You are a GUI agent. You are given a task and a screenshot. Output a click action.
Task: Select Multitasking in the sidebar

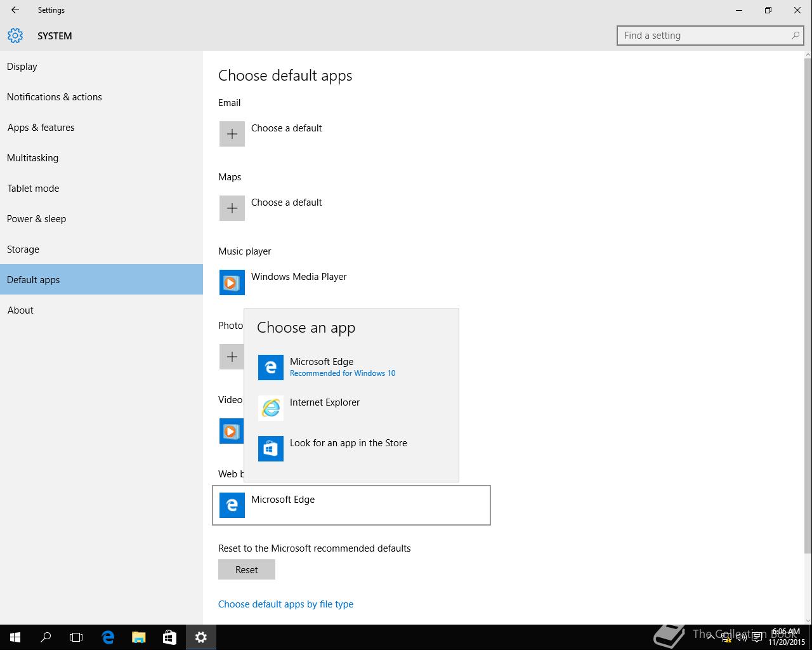101,157
